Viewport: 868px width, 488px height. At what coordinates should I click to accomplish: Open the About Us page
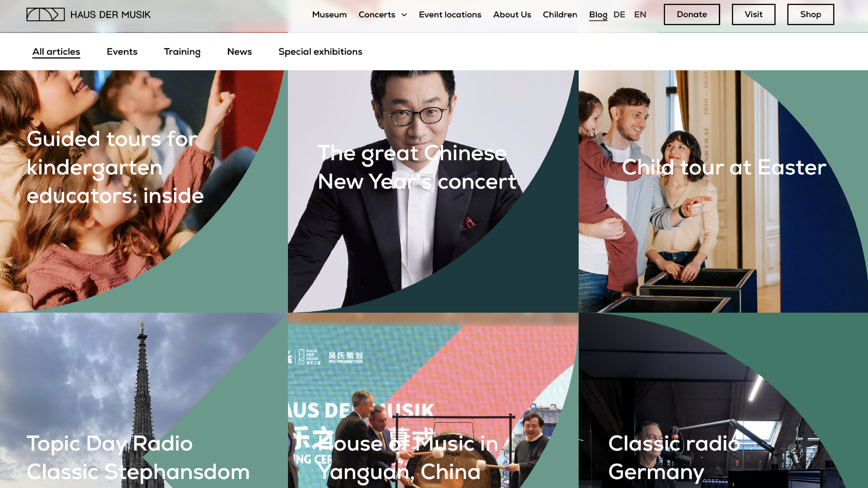(x=512, y=14)
